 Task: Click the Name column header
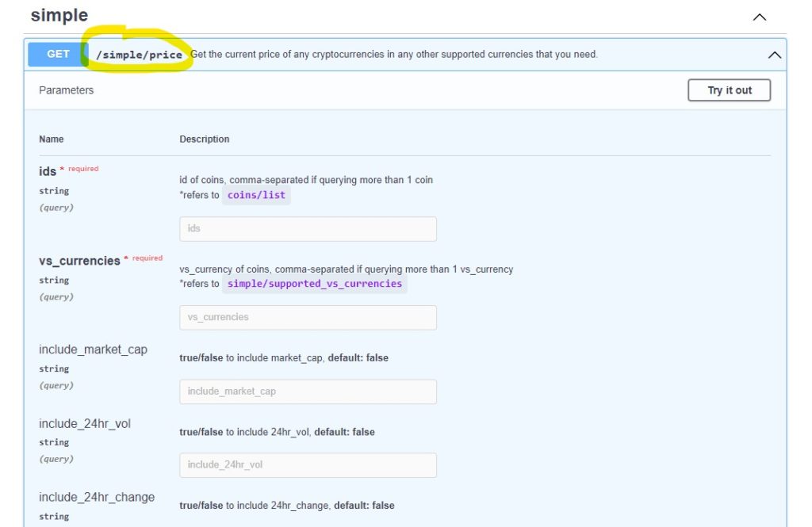(x=52, y=139)
